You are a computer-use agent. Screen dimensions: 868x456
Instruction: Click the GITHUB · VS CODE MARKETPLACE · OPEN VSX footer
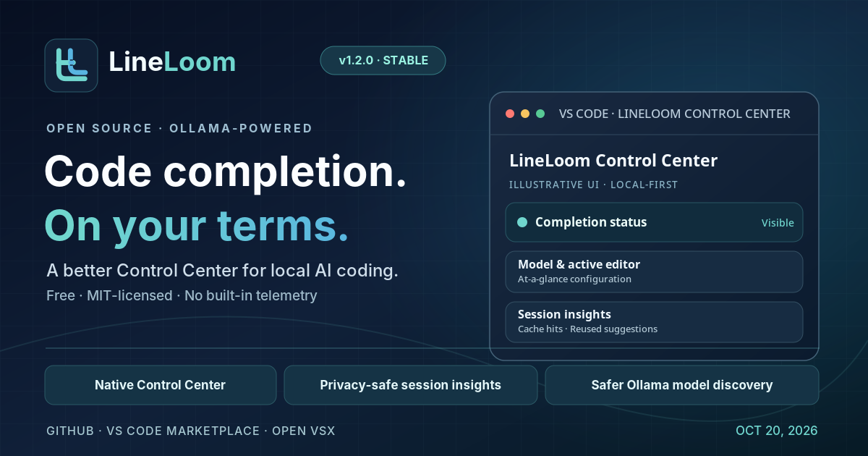click(190, 431)
